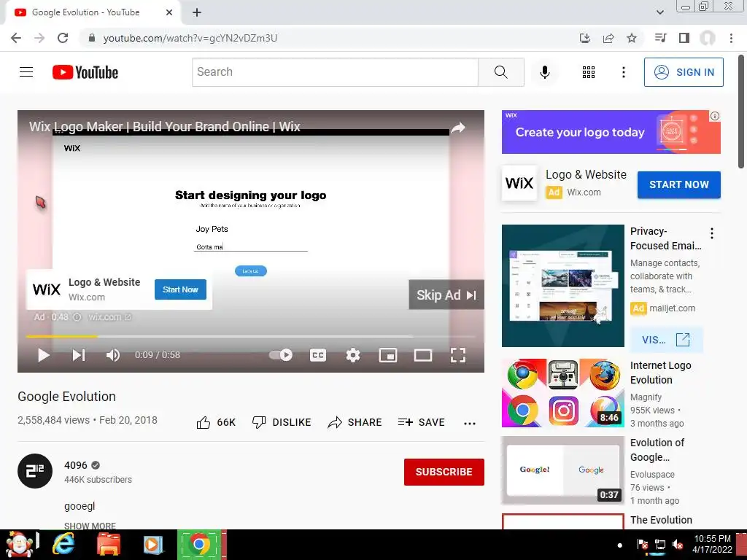Open the YouTube apps grid icon
This screenshot has width=747, height=560.
589,72
